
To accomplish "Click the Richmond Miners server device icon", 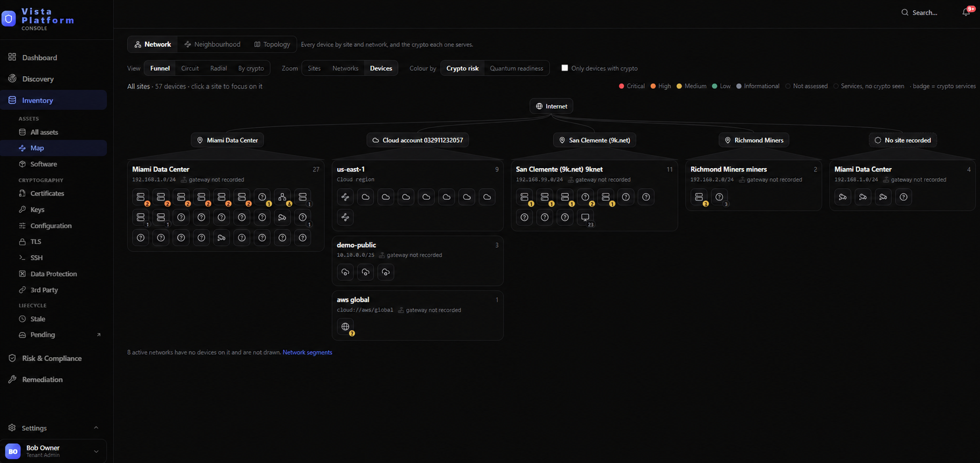I will pos(699,197).
